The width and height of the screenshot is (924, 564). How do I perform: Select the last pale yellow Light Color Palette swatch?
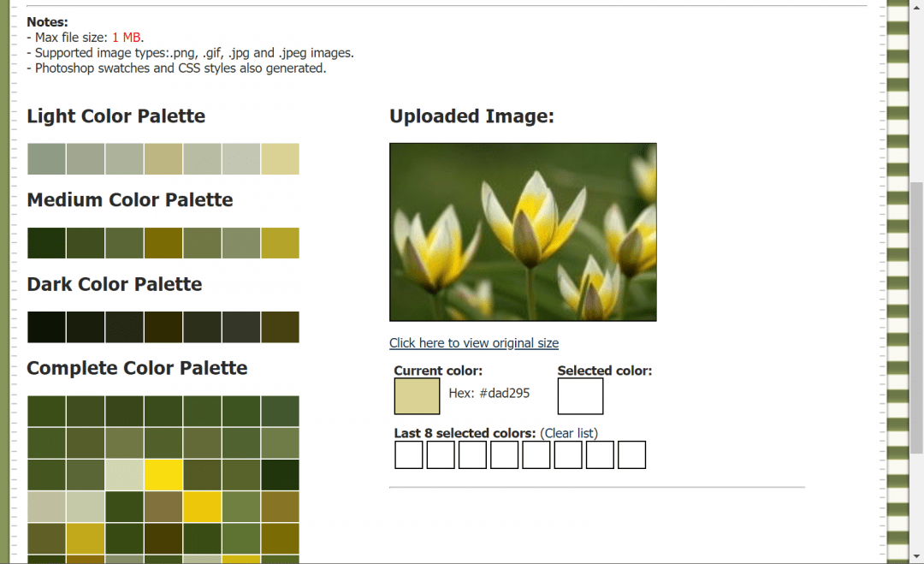[x=280, y=159]
